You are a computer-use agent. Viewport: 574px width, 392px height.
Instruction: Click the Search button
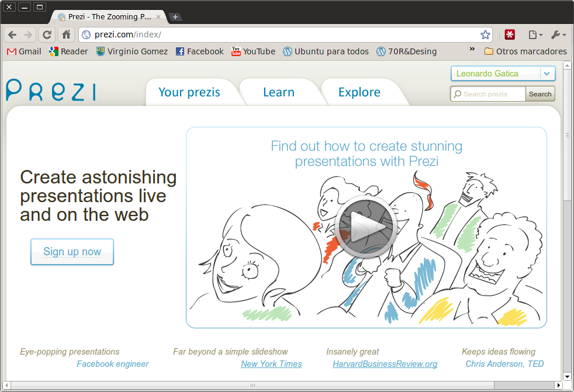(x=540, y=94)
